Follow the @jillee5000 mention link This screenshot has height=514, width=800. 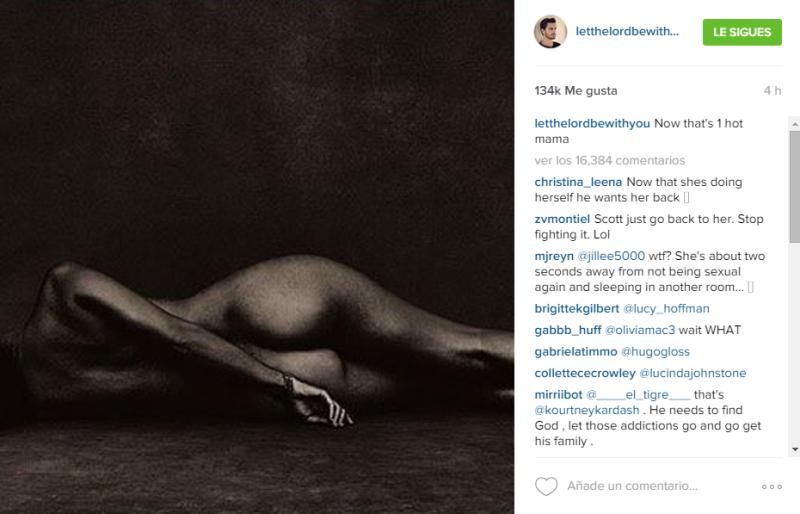pos(611,256)
